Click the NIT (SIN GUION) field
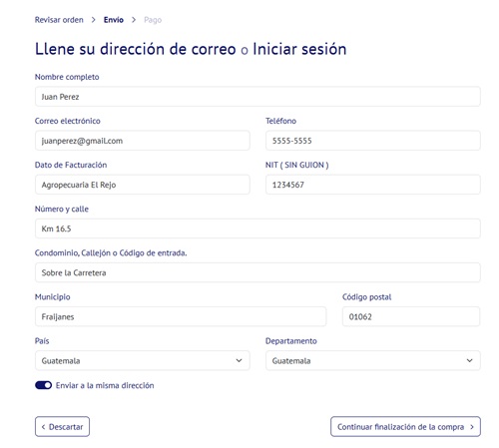This screenshot has width=499, height=448. 373,185
